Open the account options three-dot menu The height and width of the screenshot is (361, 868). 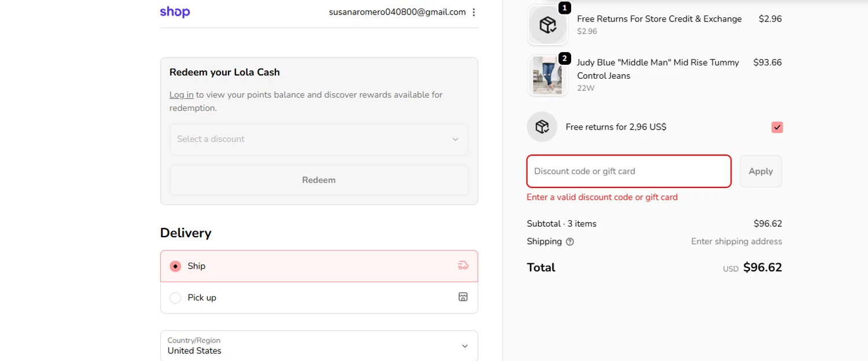474,12
